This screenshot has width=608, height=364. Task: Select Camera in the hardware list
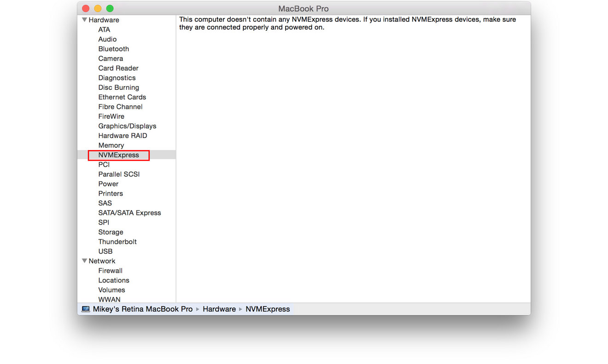111,58
